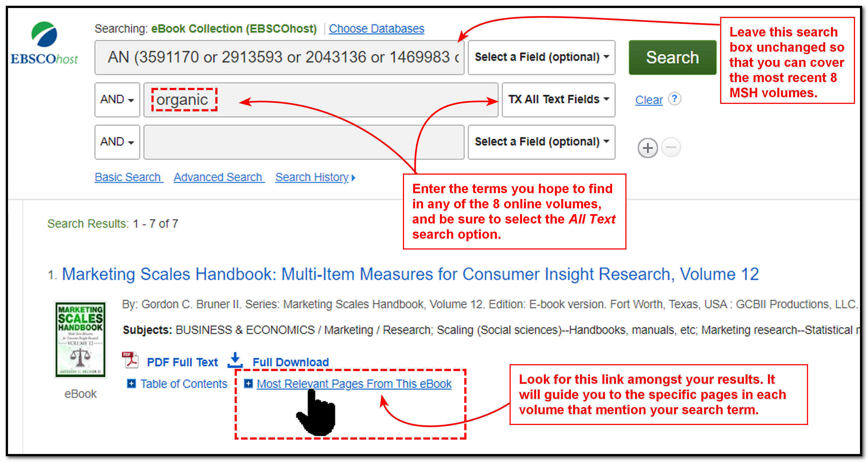Focus the empty third search field

[304, 142]
